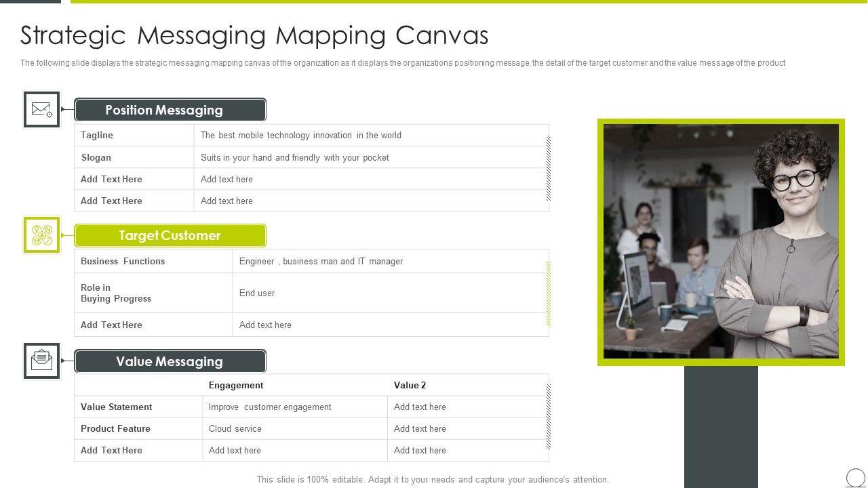Screen dimensions: 868x488
Task: Click the Cloud service cell
Action: click(235, 429)
